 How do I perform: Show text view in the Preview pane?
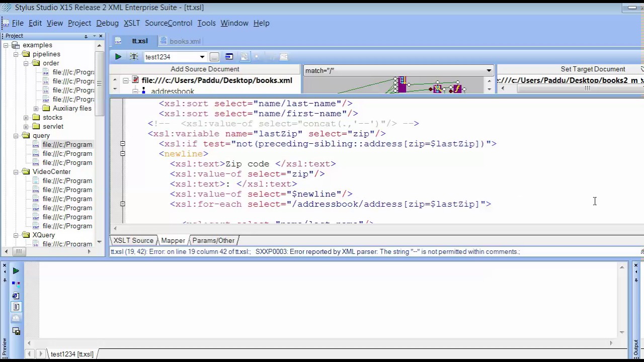pos(16,307)
